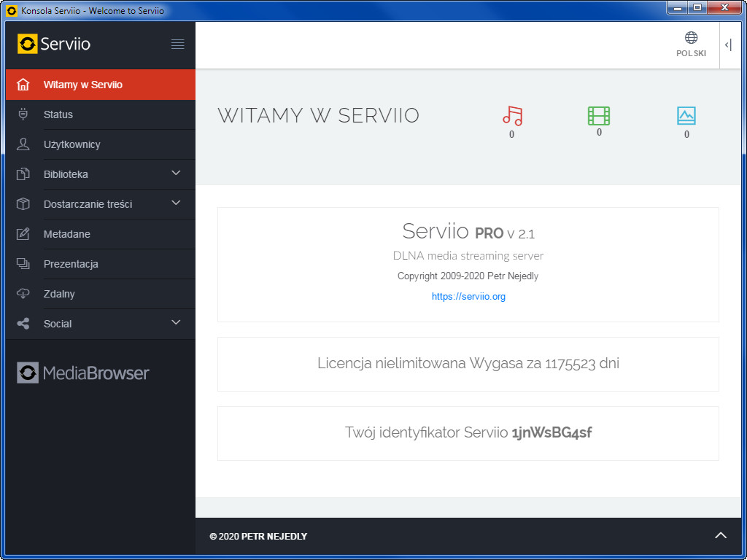Click the WITAMY W SERVIIO page heading
747x560 pixels.
click(x=318, y=116)
